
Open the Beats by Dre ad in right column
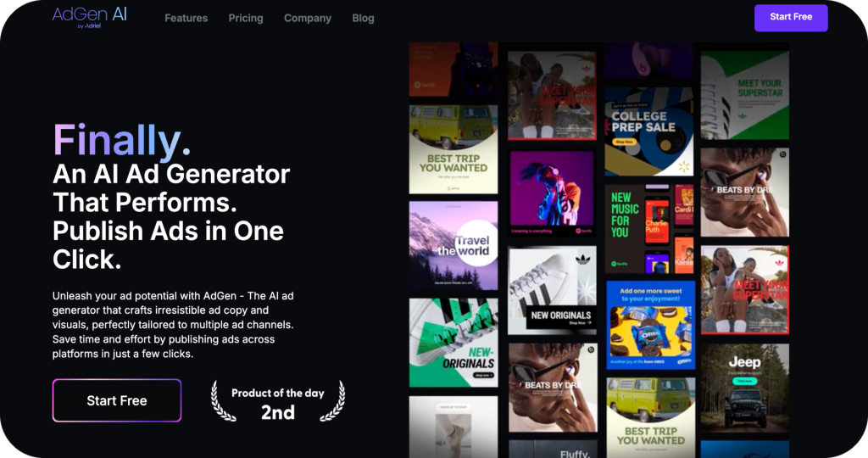tap(744, 193)
